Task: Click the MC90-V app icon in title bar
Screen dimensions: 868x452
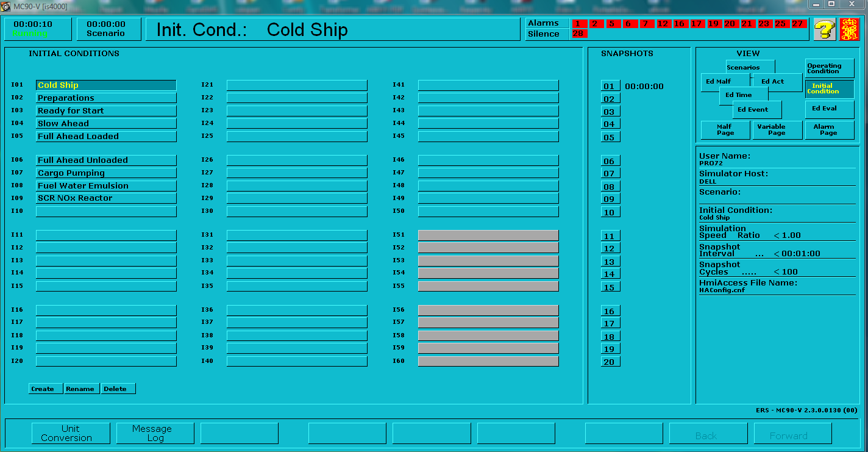Action: tap(6, 5)
